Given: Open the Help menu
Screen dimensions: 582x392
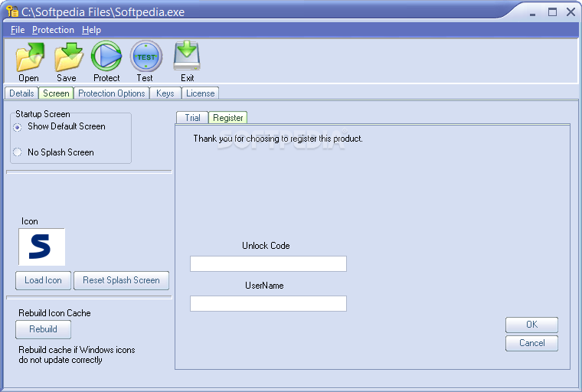Looking at the screenshot, I should pos(91,30).
